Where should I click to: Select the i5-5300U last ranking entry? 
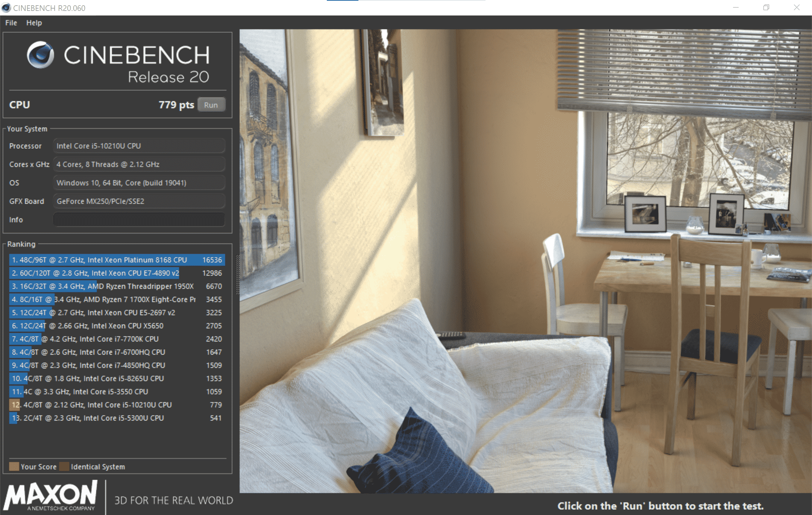(x=117, y=418)
